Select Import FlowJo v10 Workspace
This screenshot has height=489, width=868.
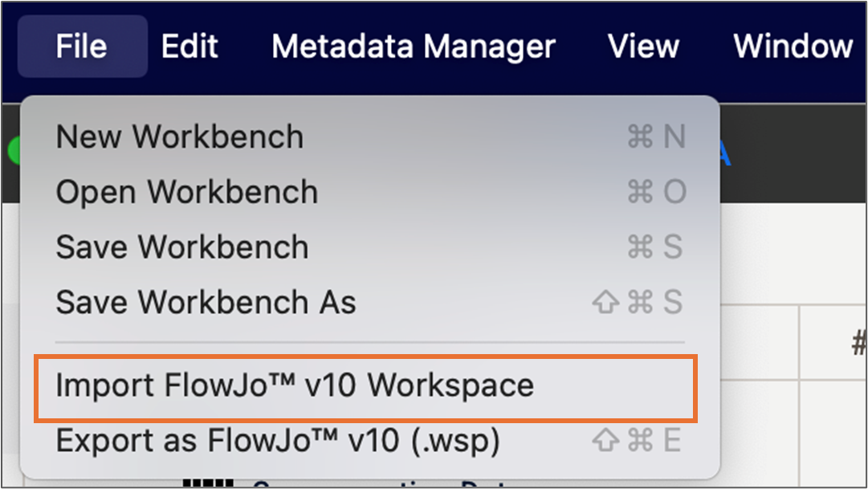pos(295,385)
